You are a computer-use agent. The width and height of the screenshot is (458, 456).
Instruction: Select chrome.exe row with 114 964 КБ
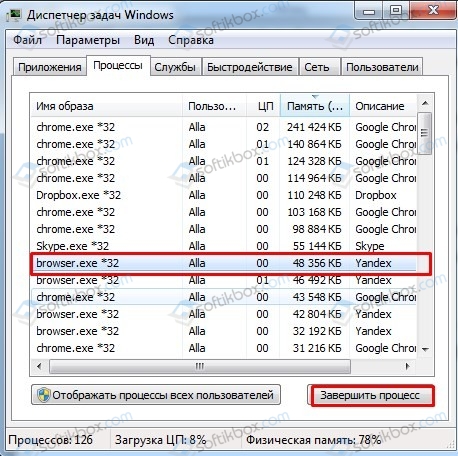click(x=223, y=178)
